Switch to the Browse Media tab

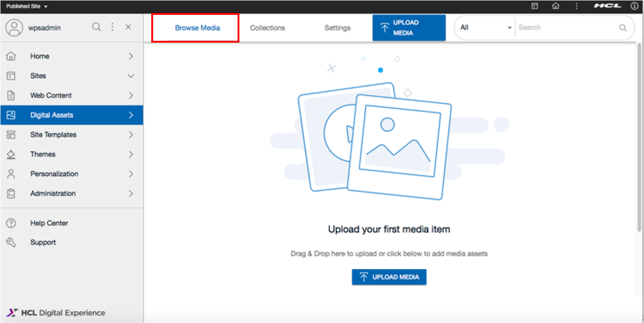pos(197,28)
